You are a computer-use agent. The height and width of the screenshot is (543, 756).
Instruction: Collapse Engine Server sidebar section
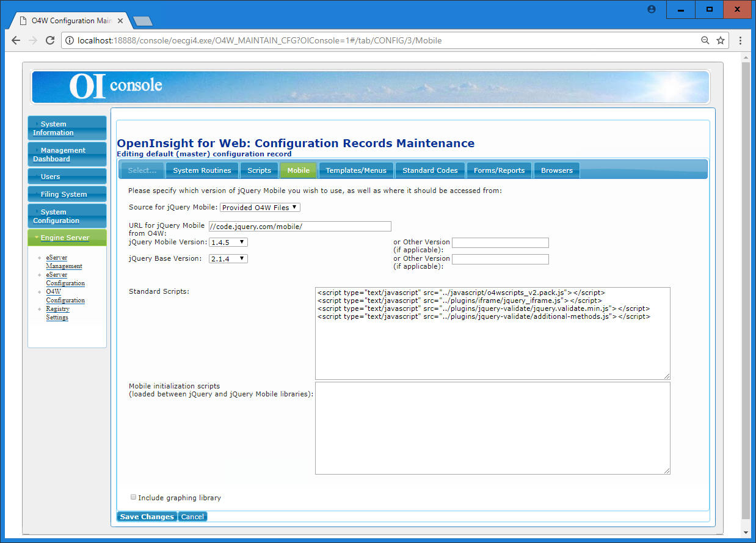pyautogui.click(x=67, y=238)
